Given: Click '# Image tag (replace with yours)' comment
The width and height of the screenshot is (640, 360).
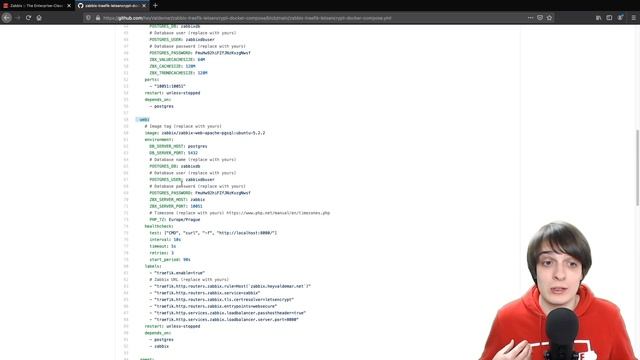Looking at the screenshot, I should (183, 126).
